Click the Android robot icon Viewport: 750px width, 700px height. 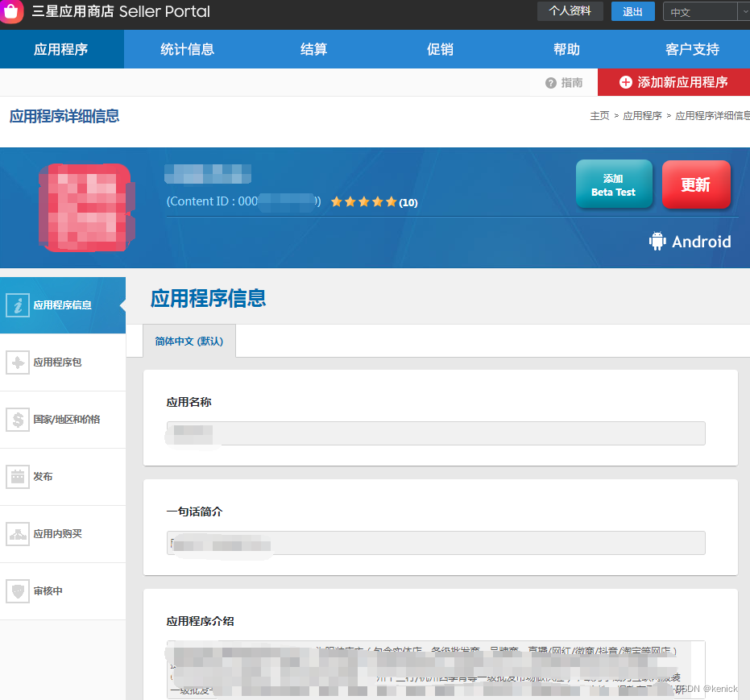click(x=657, y=241)
